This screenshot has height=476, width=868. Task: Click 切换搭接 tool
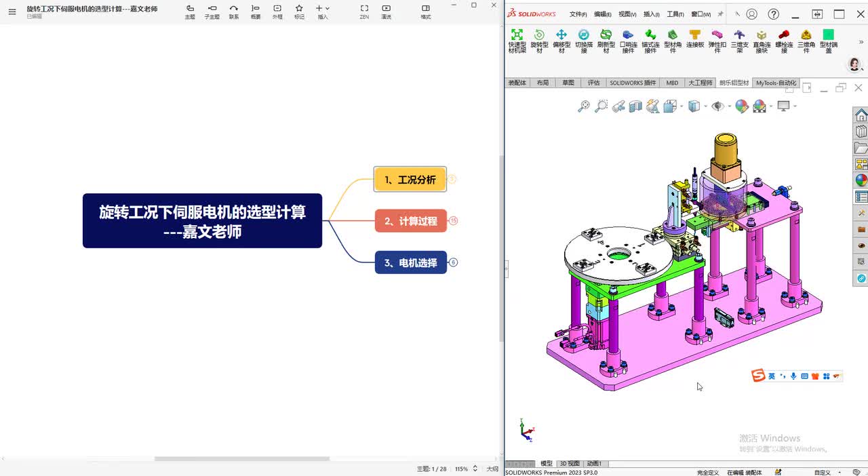coord(584,41)
